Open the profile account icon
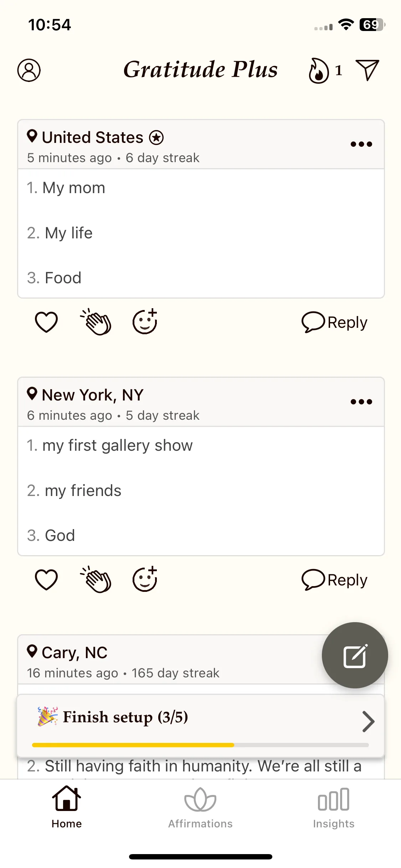The image size is (401, 868). click(x=29, y=70)
